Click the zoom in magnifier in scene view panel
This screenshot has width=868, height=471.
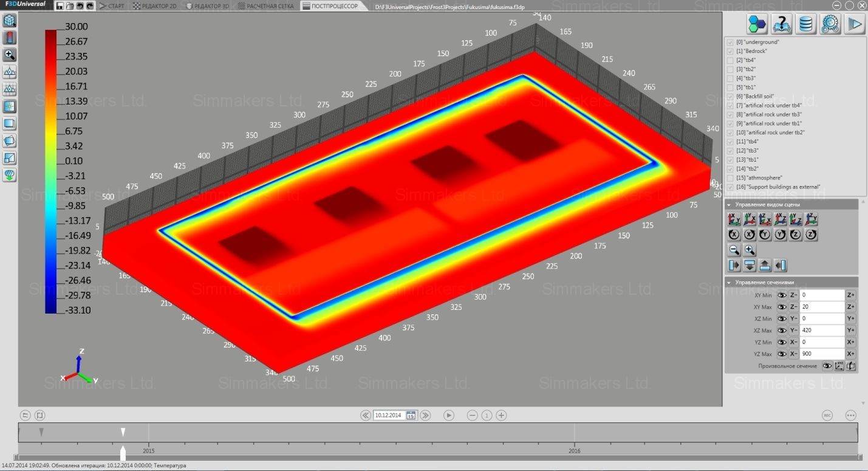coord(750,250)
